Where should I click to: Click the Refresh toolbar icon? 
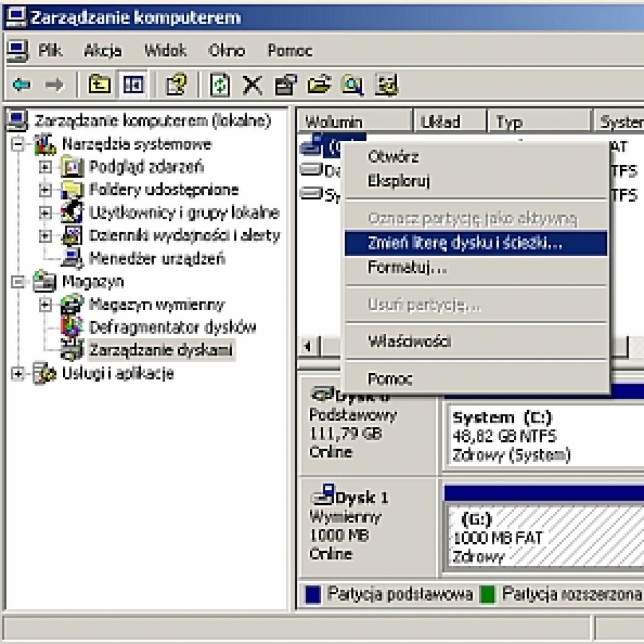pyautogui.click(x=220, y=85)
